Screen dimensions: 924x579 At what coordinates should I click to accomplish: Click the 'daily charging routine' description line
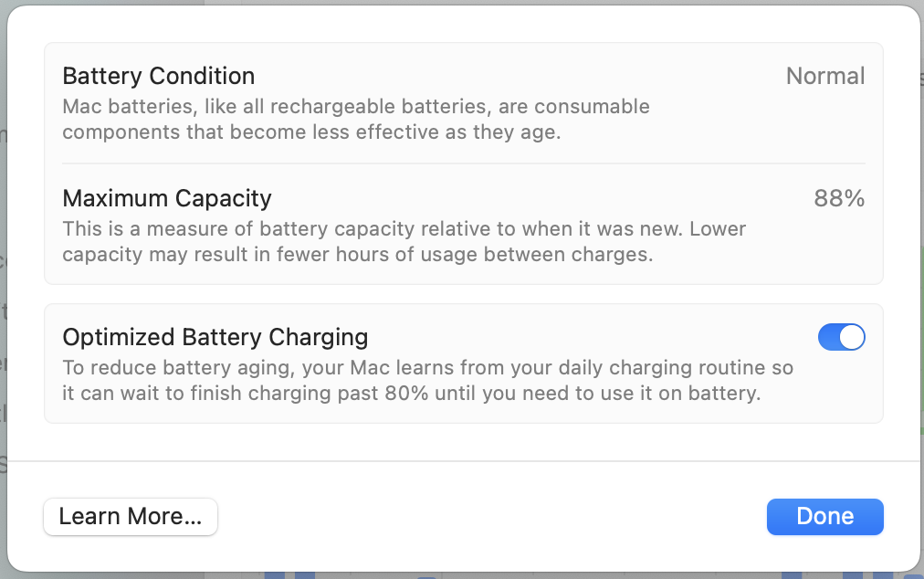click(427, 368)
